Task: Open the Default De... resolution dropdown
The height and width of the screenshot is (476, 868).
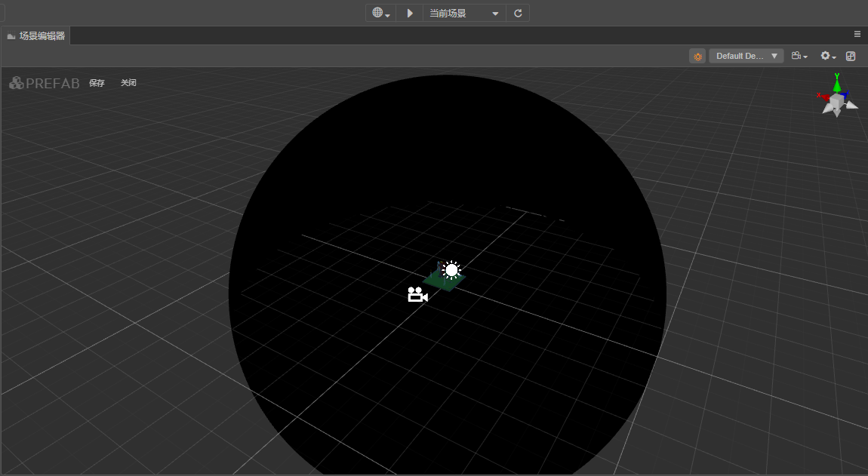Action: click(746, 56)
